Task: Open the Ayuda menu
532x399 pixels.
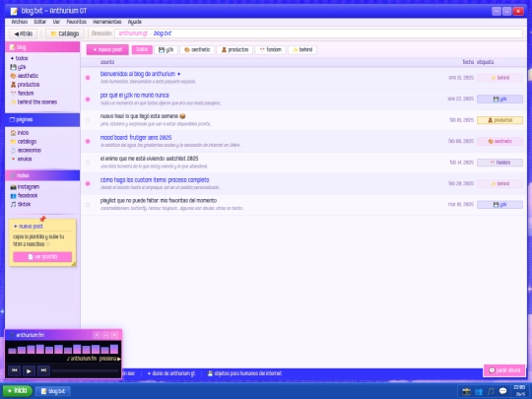Action: coord(135,22)
